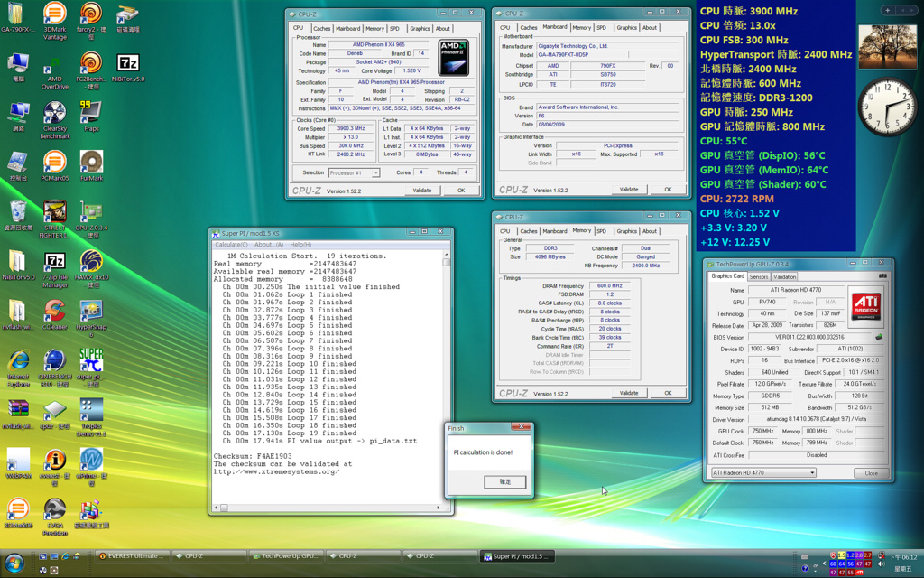Launch AMD OverDrive from the desktop

54,67
